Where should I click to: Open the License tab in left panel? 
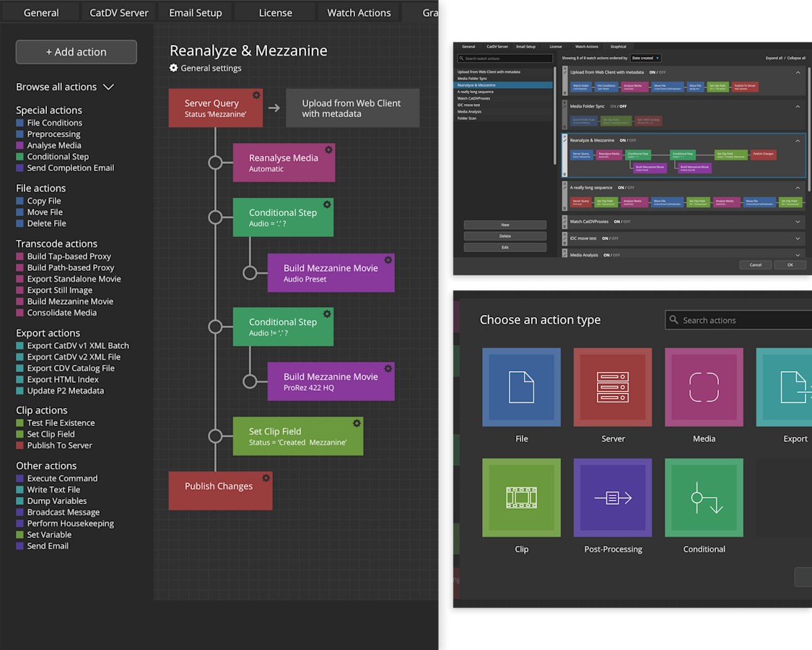[276, 12]
